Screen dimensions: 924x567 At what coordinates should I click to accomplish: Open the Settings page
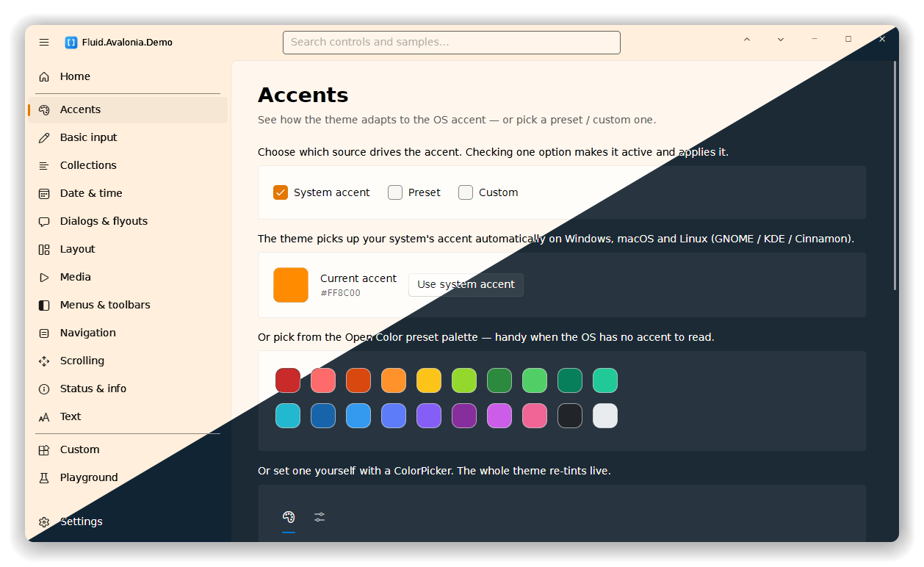pos(128,521)
